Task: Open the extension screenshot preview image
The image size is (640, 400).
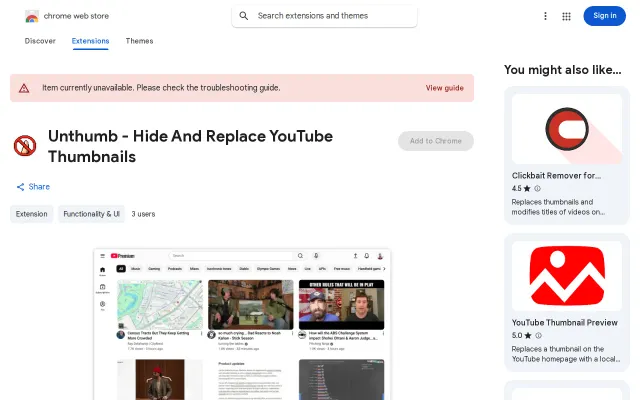Action: [242, 324]
